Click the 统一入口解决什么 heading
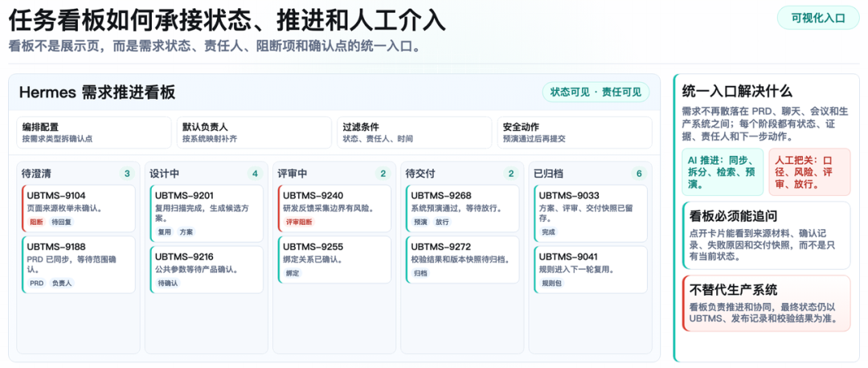 [x=737, y=91]
